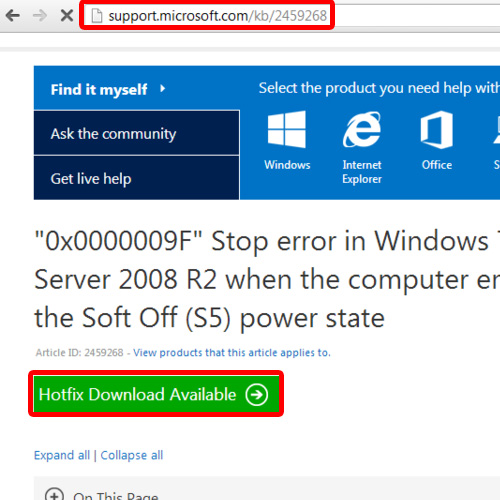Open the Internet Explorer product label
Screen dimensions: 500x500
[x=362, y=172]
